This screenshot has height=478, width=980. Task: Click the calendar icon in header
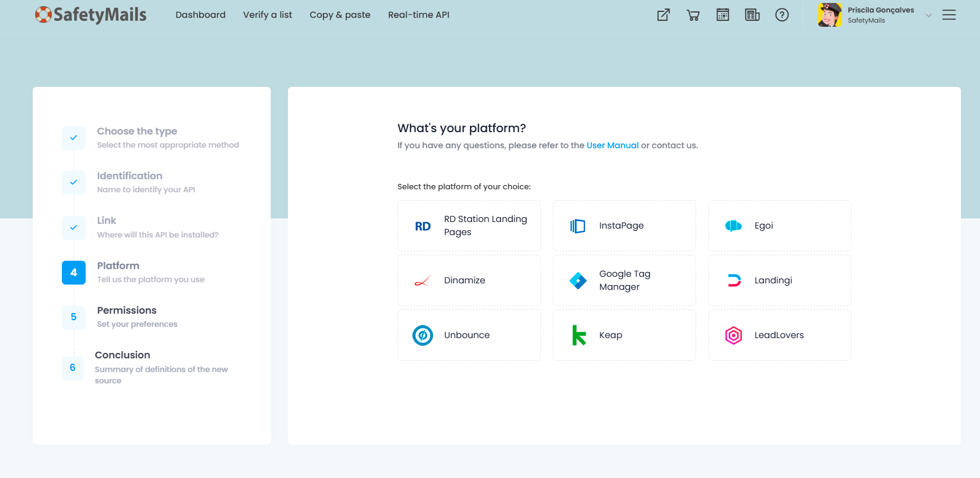click(x=723, y=15)
